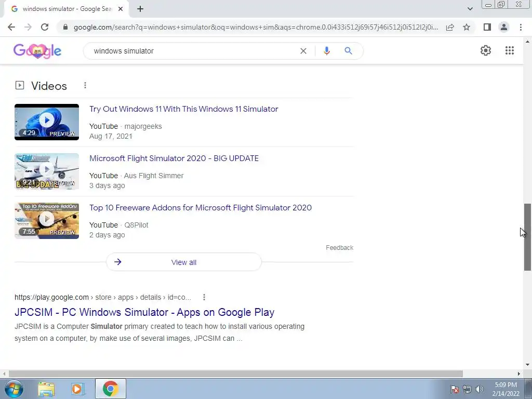Select the windows simulator Google Search tab

click(66, 9)
